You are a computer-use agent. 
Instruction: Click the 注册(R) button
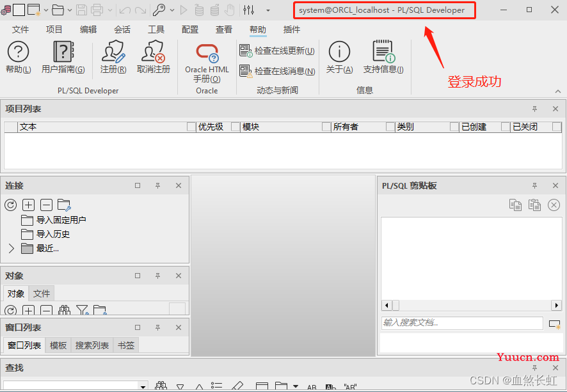[x=113, y=57]
